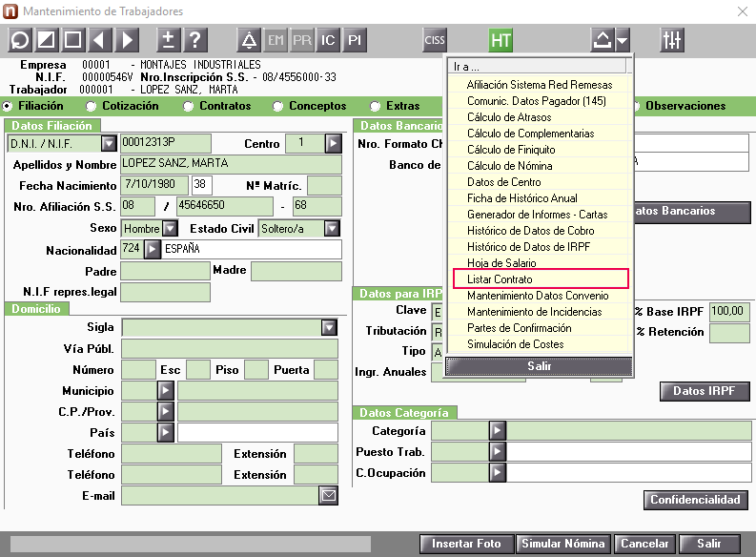
Task: Click the E-mail input field
Action: point(220,495)
